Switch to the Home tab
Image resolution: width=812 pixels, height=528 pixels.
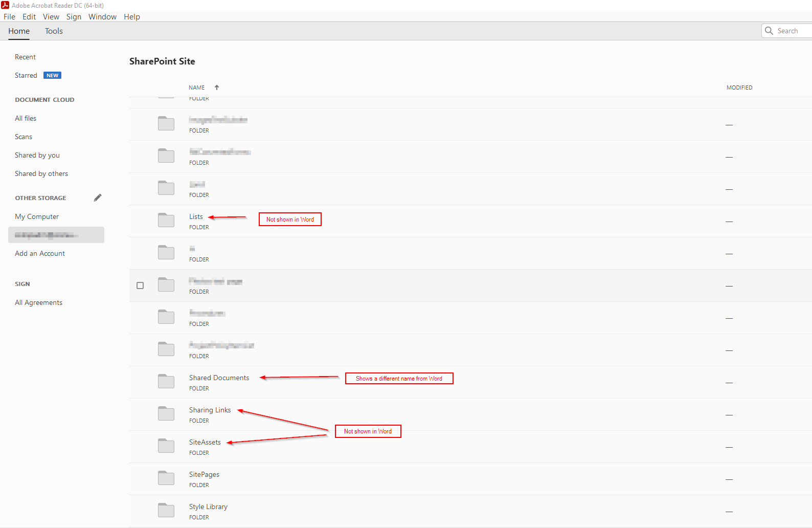pos(19,31)
